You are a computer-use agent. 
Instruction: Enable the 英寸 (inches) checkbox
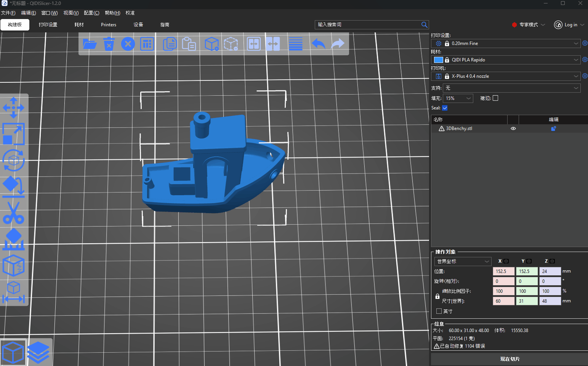point(439,311)
